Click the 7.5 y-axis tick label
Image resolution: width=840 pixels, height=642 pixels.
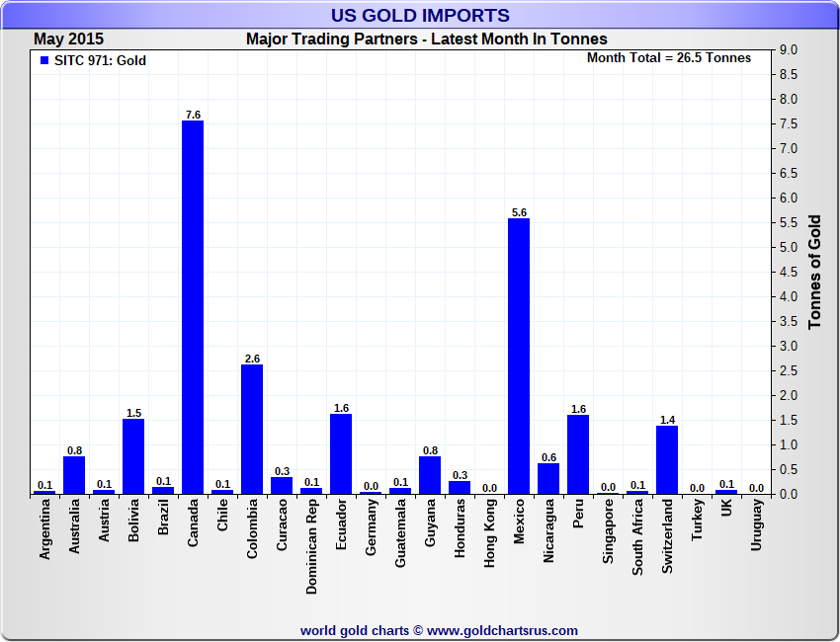pos(787,123)
